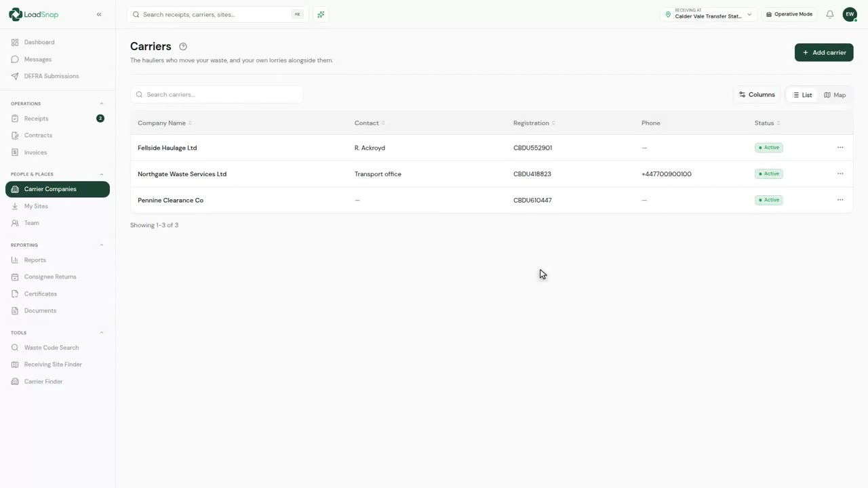
Task: Open Consignee Returns page
Action: (58, 277)
